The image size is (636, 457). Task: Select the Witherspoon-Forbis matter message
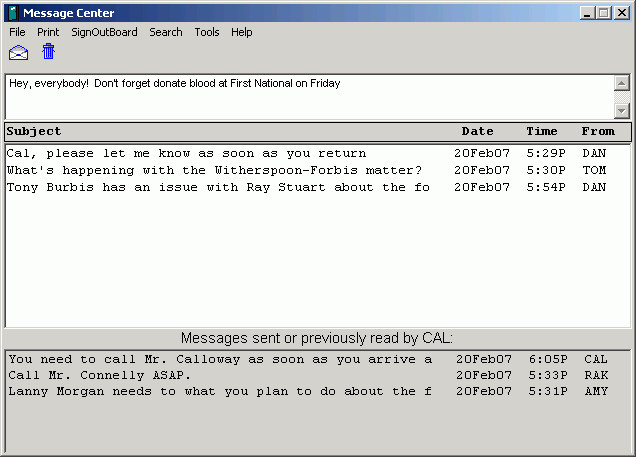pyautogui.click(x=318, y=170)
